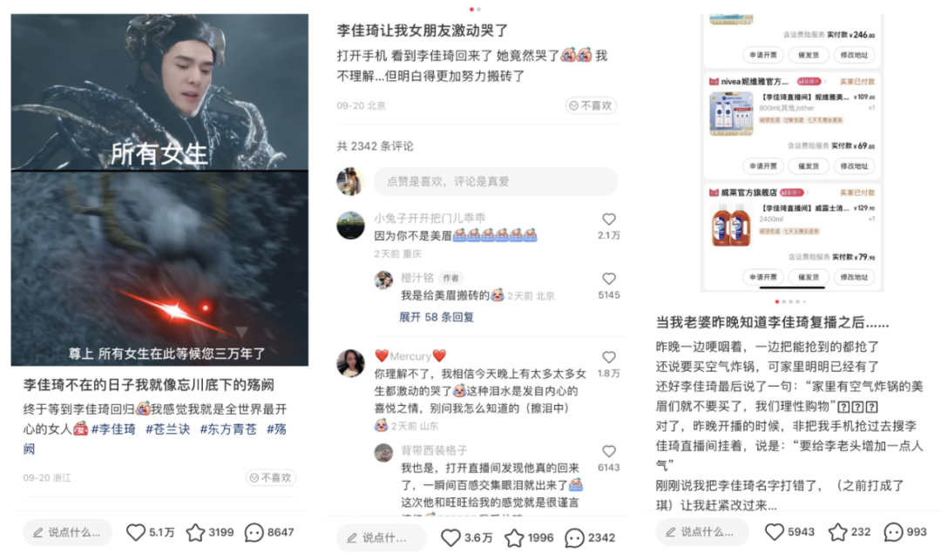941x560 pixels.
Task: Expand 展开 58 条回复 replies
Action: pos(437,317)
